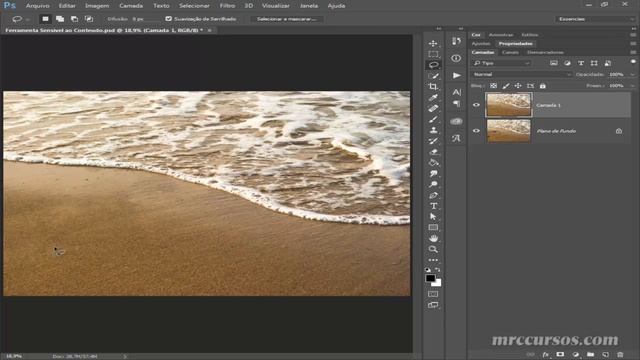The height and width of the screenshot is (360, 640).
Task: Select the Quick Selection tool
Action: (433, 76)
